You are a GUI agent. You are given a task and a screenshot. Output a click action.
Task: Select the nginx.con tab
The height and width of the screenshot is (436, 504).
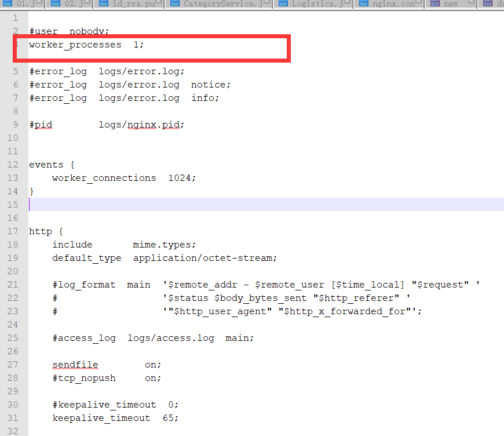[x=389, y=4]
